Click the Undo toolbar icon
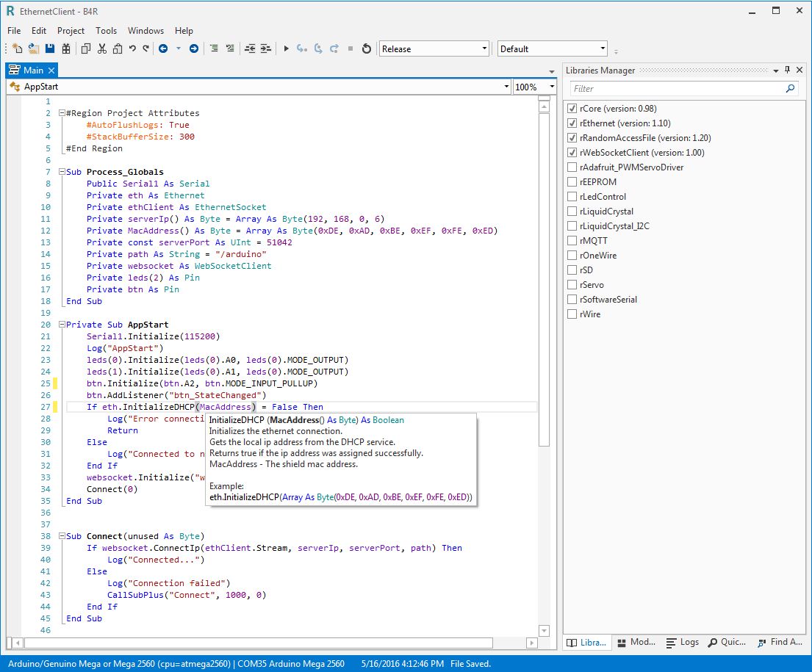The height and width of the screenshot is (672, 812). pyautogui.click(x=132, y=49)
